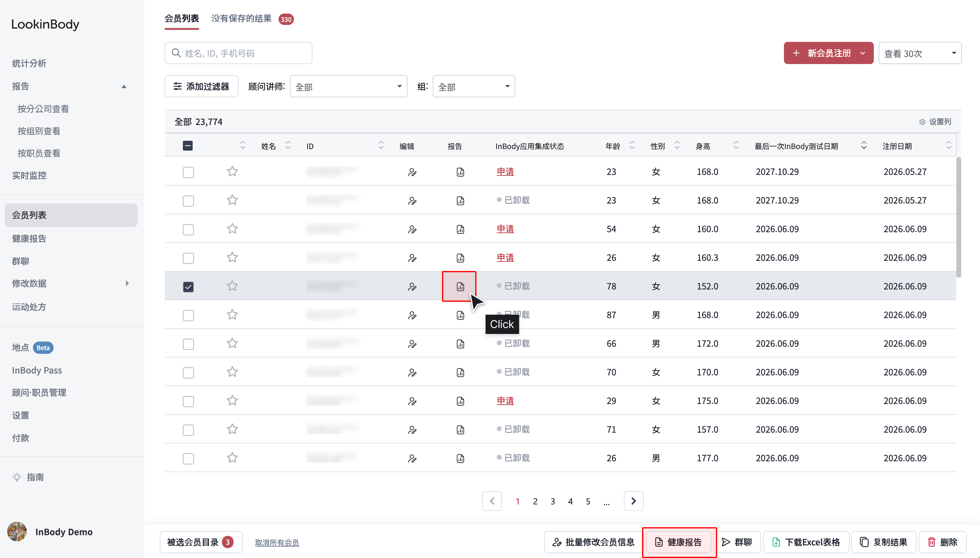The image size is (980, 558).
Task: Go to next page arrow
Action: click(x=633, y=501)
